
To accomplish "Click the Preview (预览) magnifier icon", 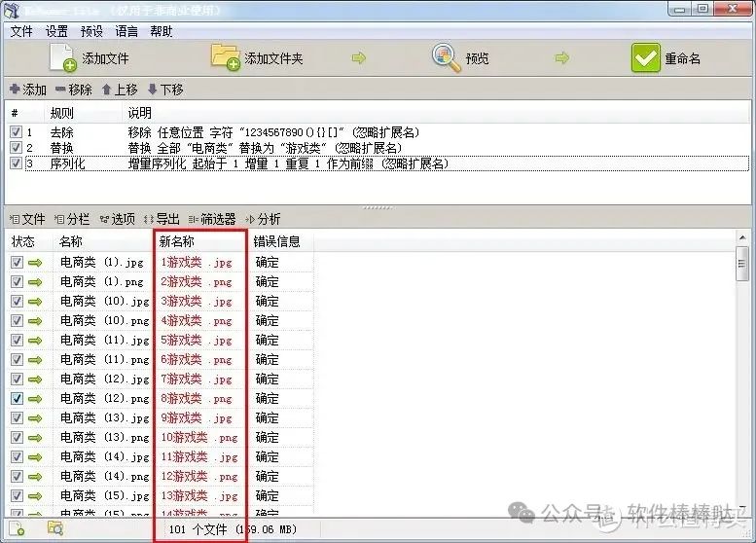I will 446,57.
